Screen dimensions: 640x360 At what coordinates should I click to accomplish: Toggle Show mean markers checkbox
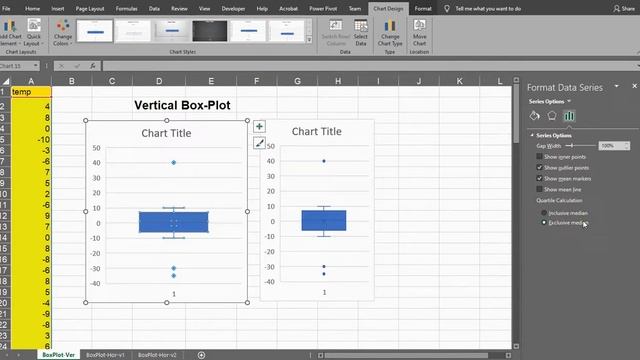(x=539, y=178)
